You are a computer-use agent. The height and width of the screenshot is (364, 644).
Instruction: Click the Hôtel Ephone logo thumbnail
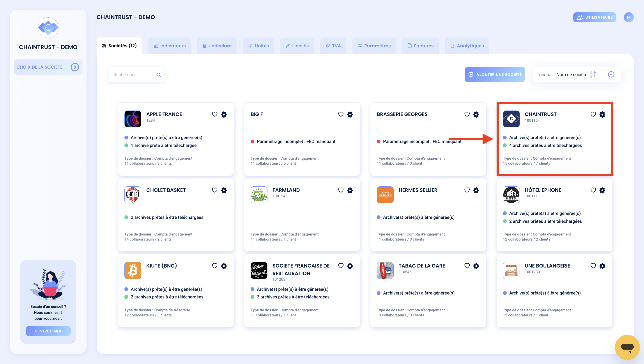pyautogui.click(x=511, y=195)
